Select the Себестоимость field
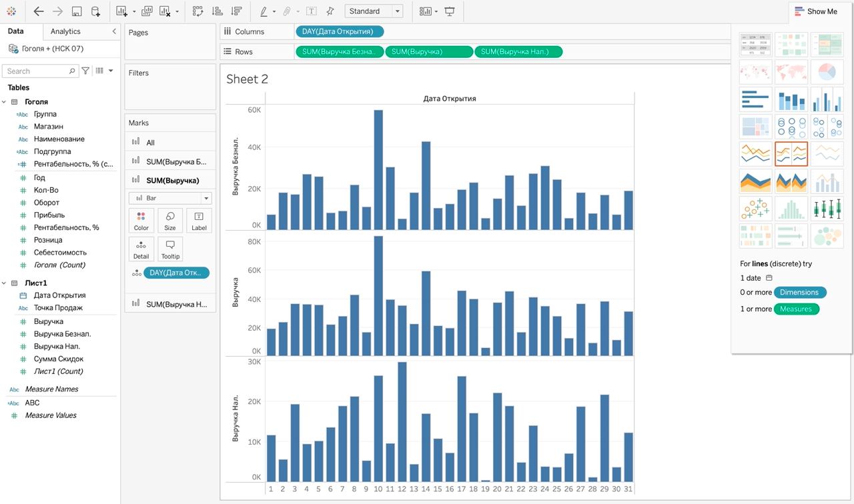This screenshot has width=854, height=504. [x=60, y=253]
